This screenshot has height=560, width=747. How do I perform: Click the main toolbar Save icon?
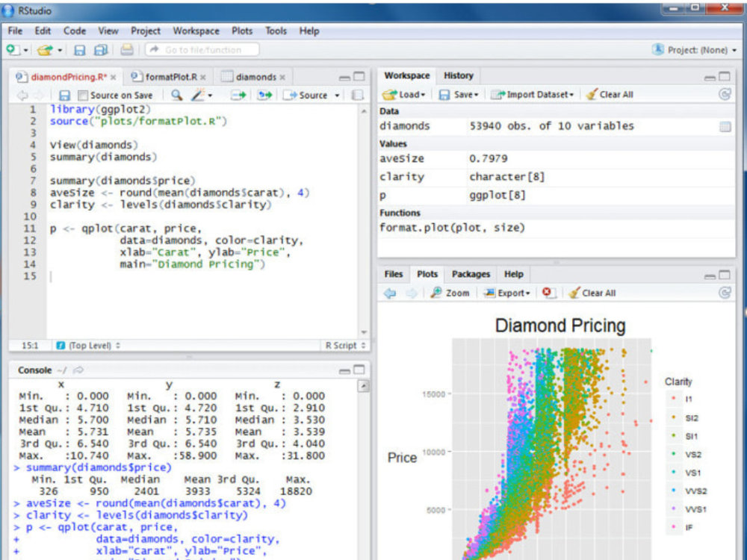pyautogui.click(x=80, y=50)
